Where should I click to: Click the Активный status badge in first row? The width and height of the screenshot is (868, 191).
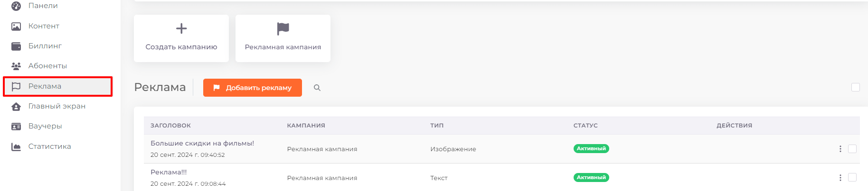tap(591, 148)
